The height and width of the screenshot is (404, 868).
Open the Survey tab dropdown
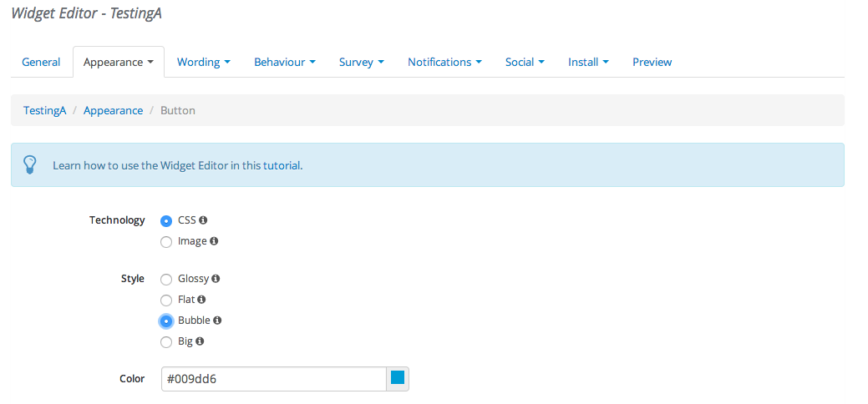click(x=362, y=62)
